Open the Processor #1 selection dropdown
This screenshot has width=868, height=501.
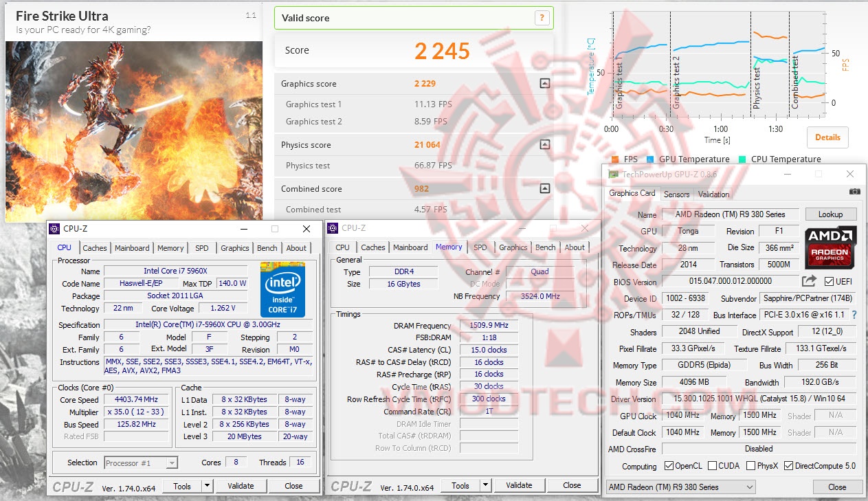tap(141, 463)
